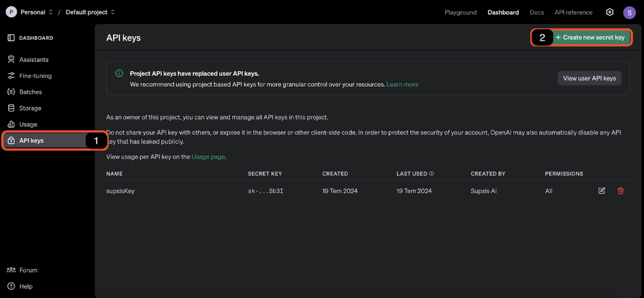Image resolution: width=644 pixels, height=298 pixels.
Task: Click the SECRET KEY column header
Action: 265,173
